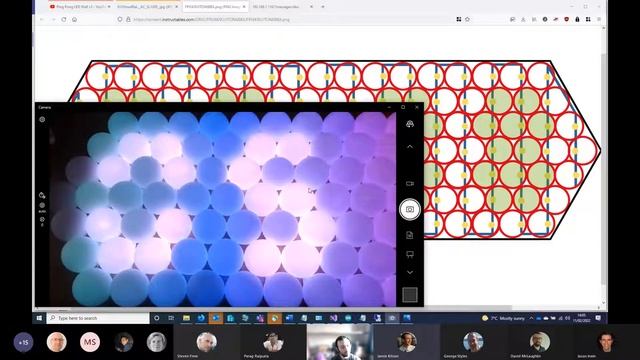Open Camera app settings gear

click(42, 120)
